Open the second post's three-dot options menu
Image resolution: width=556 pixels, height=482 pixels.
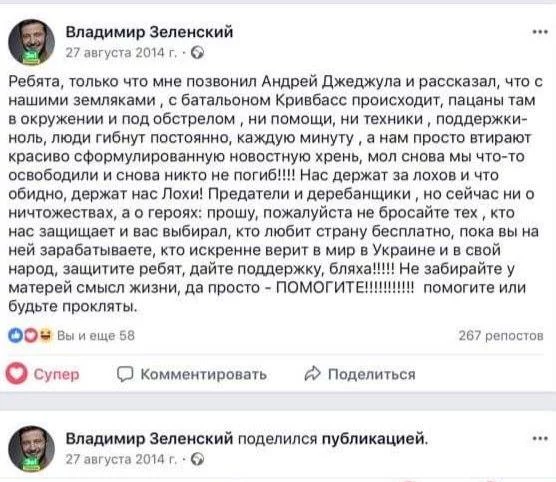pyautogui.click(x=540, y=439)
